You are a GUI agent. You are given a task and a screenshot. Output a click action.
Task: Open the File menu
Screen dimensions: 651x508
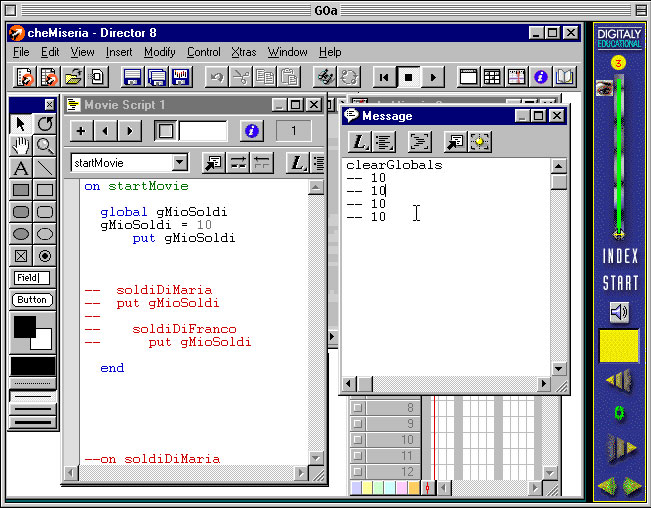point(21,52)
